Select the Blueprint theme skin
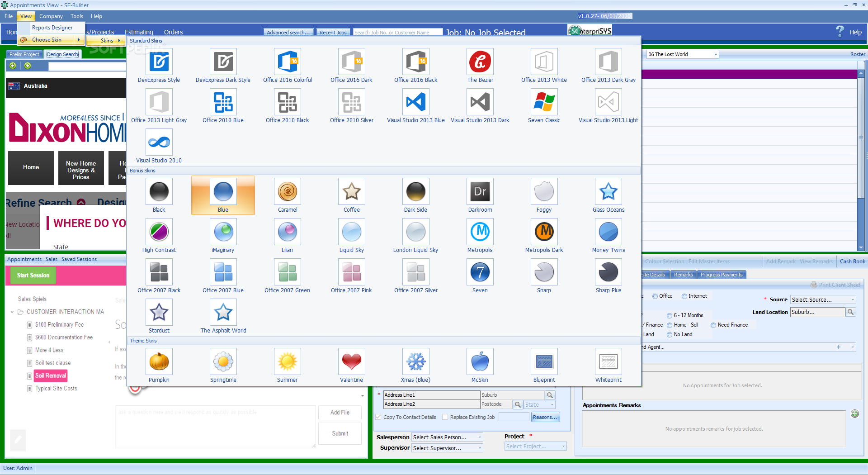Screen dimensions: 868x475 pos(544,362)
